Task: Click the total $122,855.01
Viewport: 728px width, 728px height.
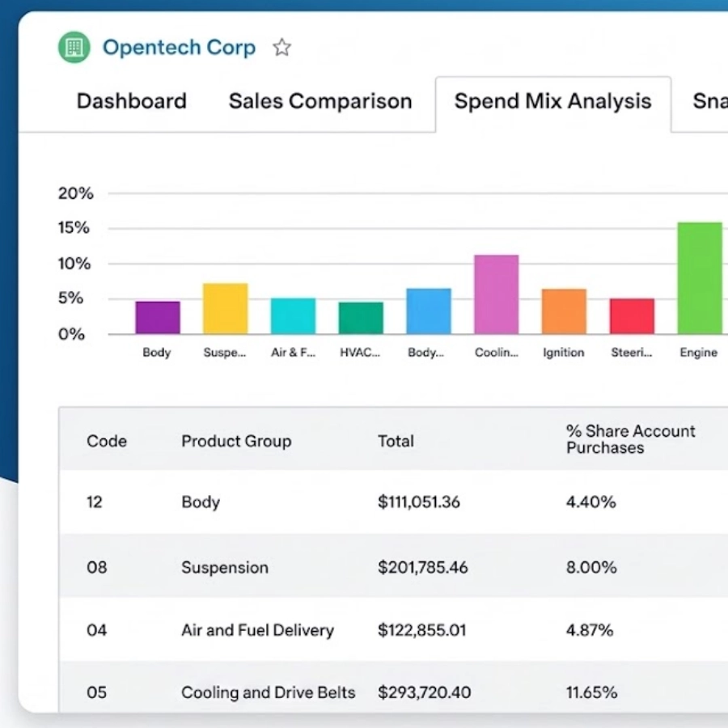Action: coord(422,630)
